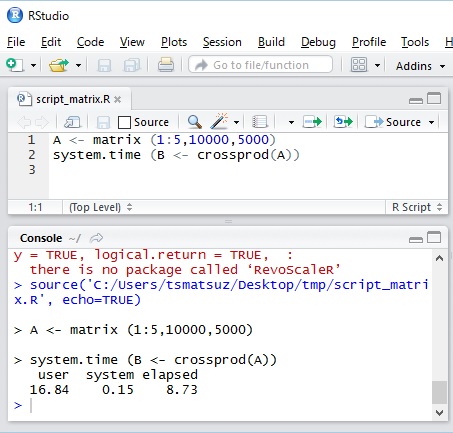The width and height of the screenshot is (453, 433).
Task: Click the Re-run previous code icon
Action: point(343,122)
